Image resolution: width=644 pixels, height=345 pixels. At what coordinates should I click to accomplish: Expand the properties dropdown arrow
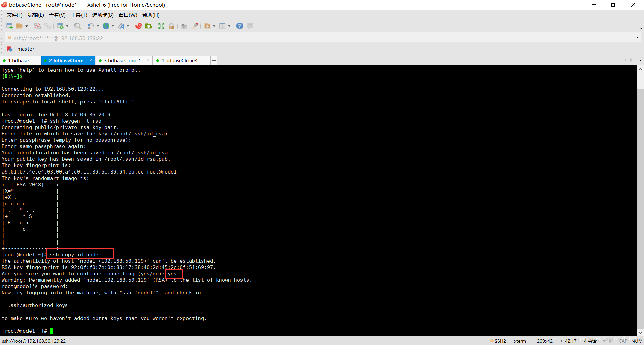67,26
